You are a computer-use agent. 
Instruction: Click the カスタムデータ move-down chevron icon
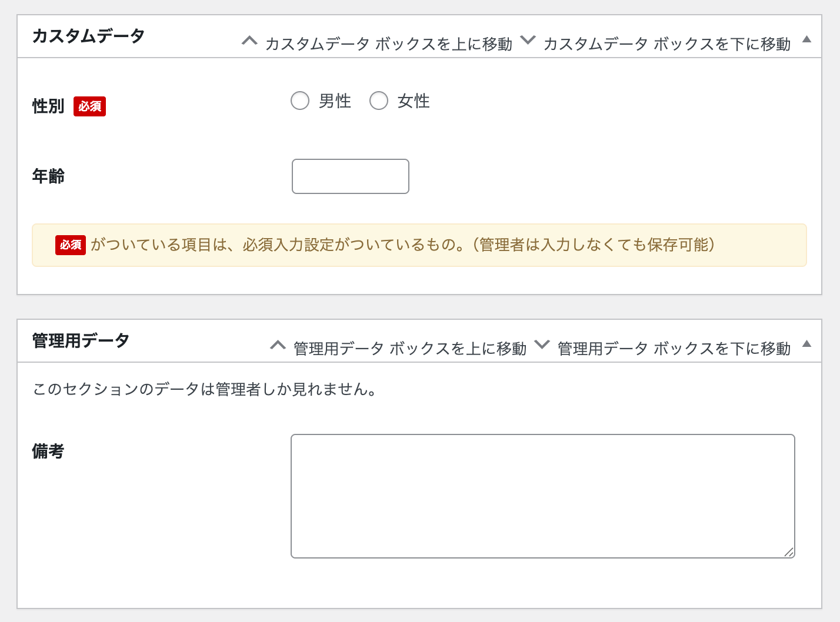tap(528, 41)
